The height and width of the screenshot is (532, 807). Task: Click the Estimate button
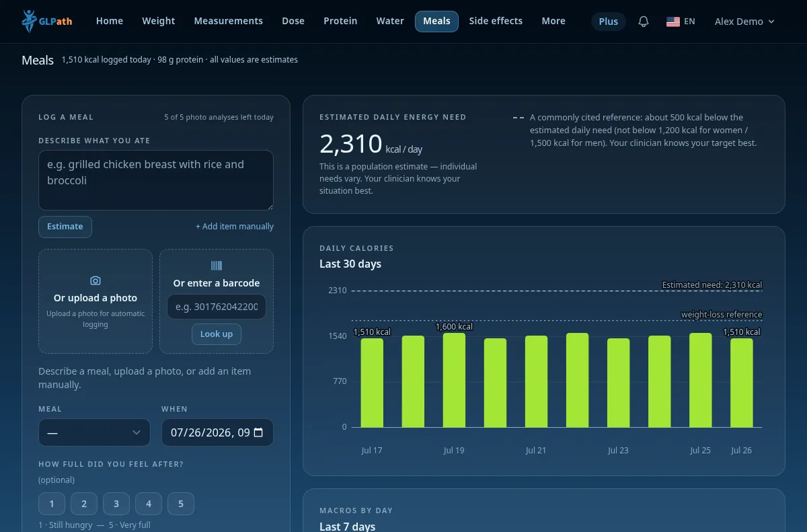[65, 227]
